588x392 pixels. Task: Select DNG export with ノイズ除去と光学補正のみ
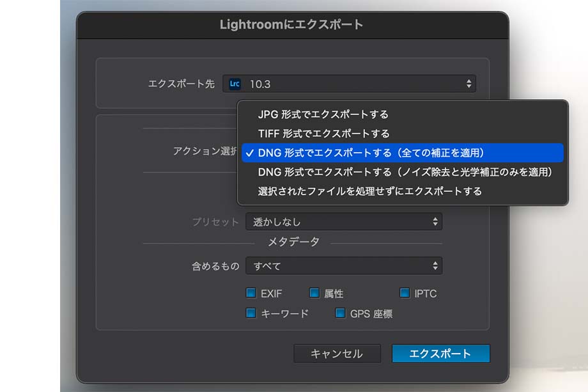click(x=403, y=172)
